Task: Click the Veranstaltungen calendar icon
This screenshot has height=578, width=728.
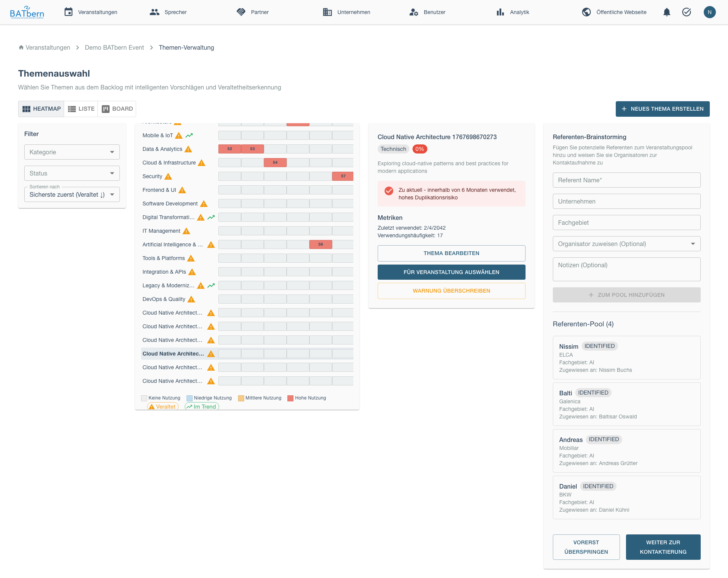Action: [68, 12]
